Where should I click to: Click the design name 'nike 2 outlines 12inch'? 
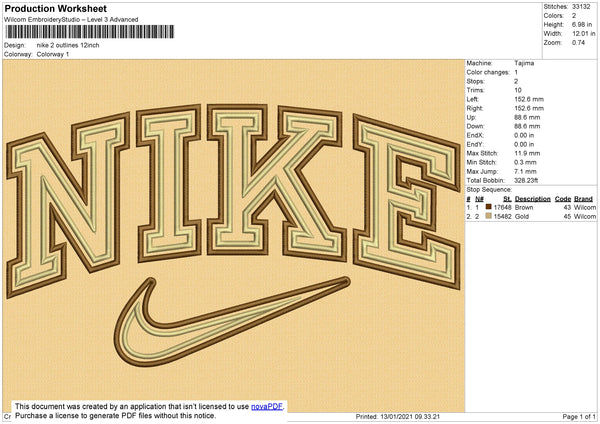pyautogui.click(x=68, y=45)
